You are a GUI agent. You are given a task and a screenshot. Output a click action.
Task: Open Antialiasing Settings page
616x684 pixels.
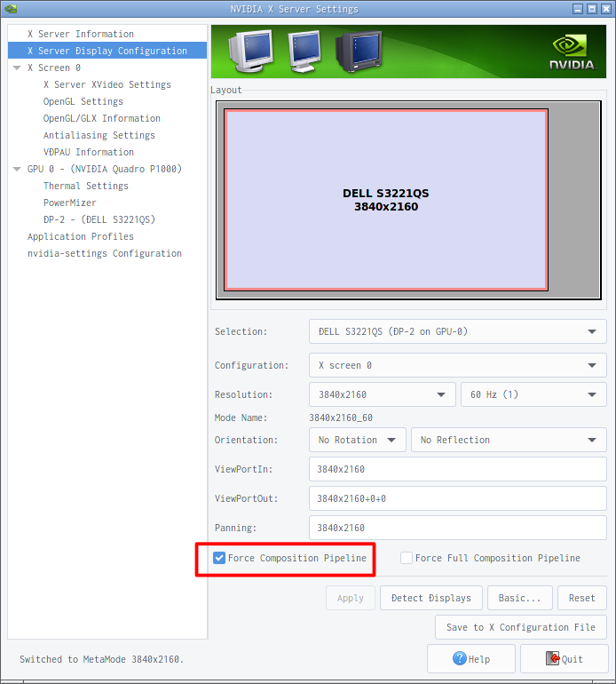(99, 135)
